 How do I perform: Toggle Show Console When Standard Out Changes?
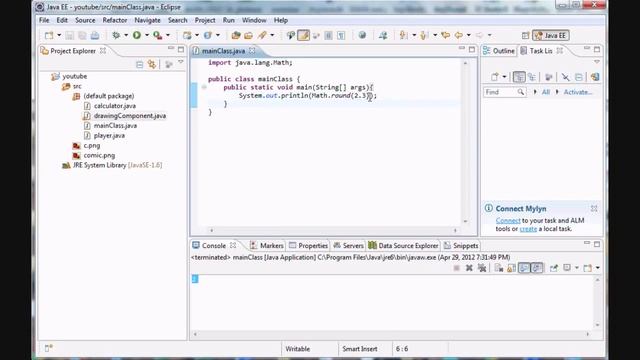click(x=524, y=268)
